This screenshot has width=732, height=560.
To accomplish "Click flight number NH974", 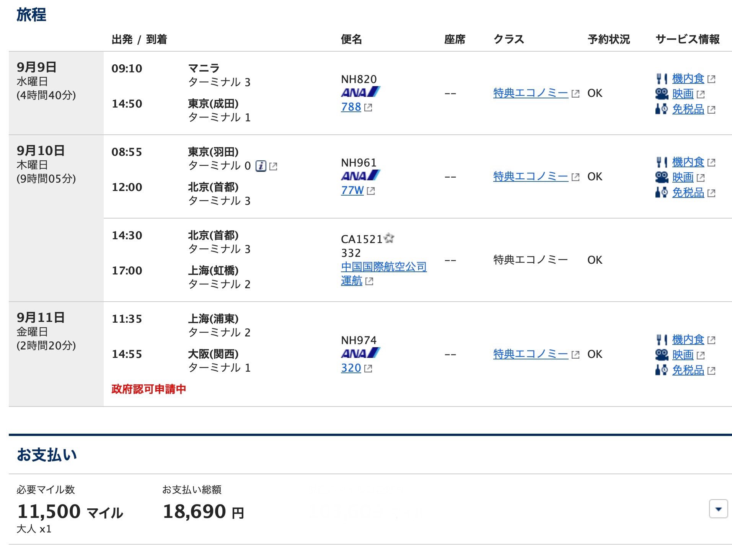I will click(x=359, y=340).
